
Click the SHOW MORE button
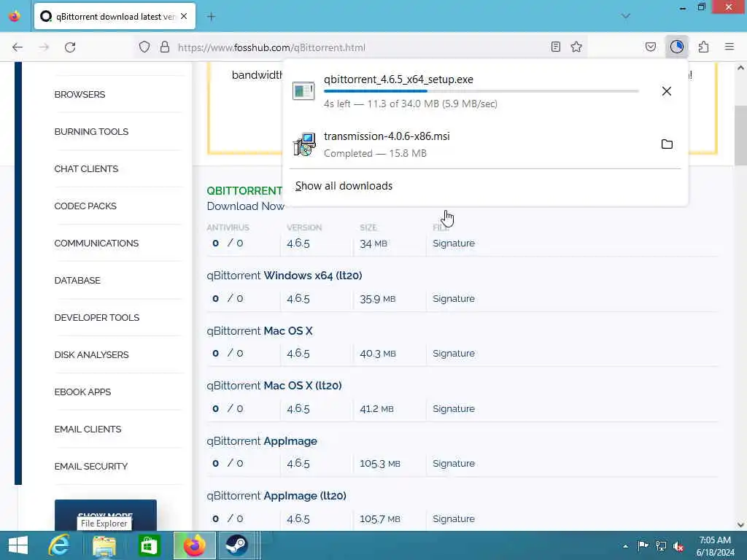105,515
